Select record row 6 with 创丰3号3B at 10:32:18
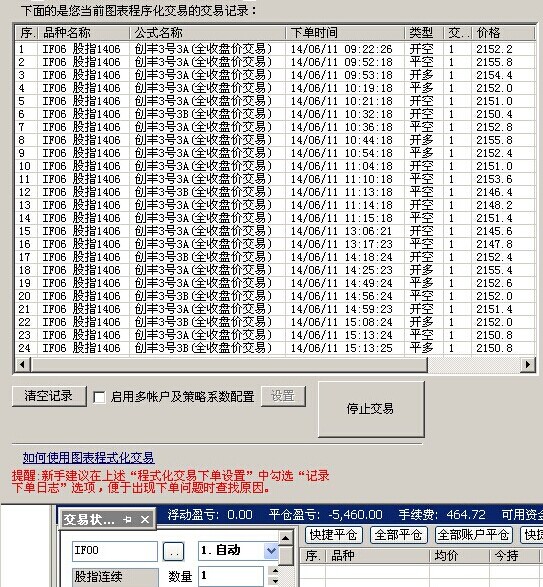 [275, 114]
